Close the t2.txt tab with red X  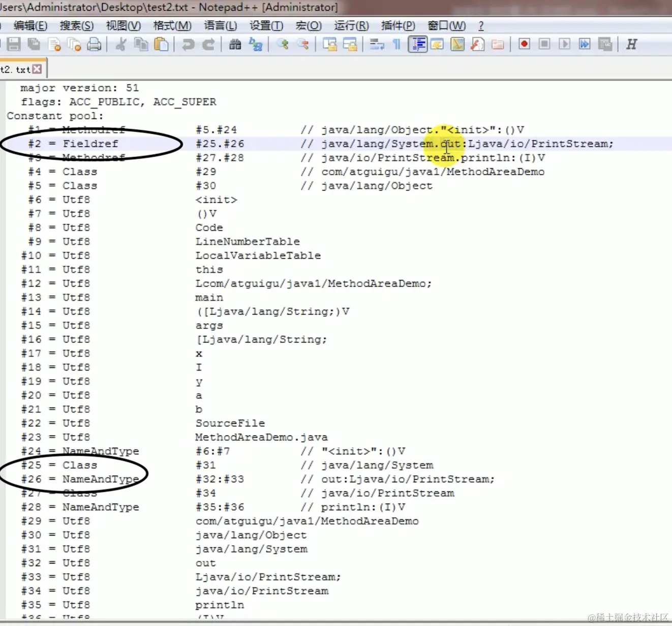pyautogui.click(x=37, y=69)
